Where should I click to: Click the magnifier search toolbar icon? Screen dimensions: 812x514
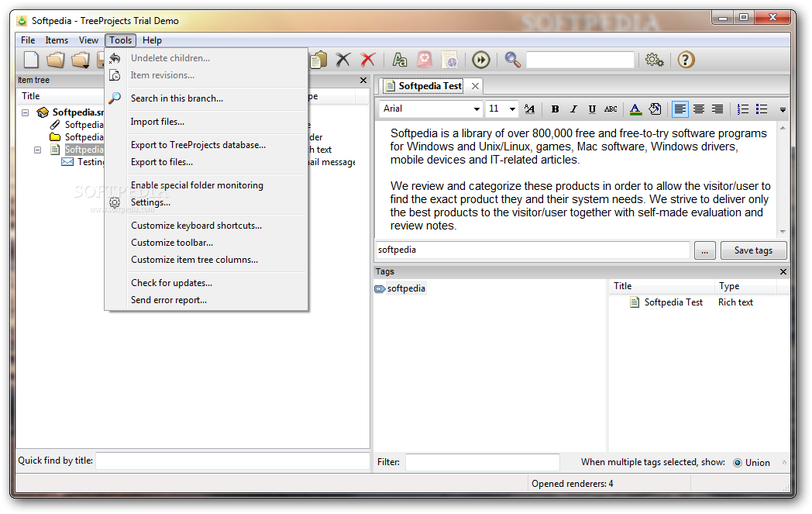(x=513, y=60)
